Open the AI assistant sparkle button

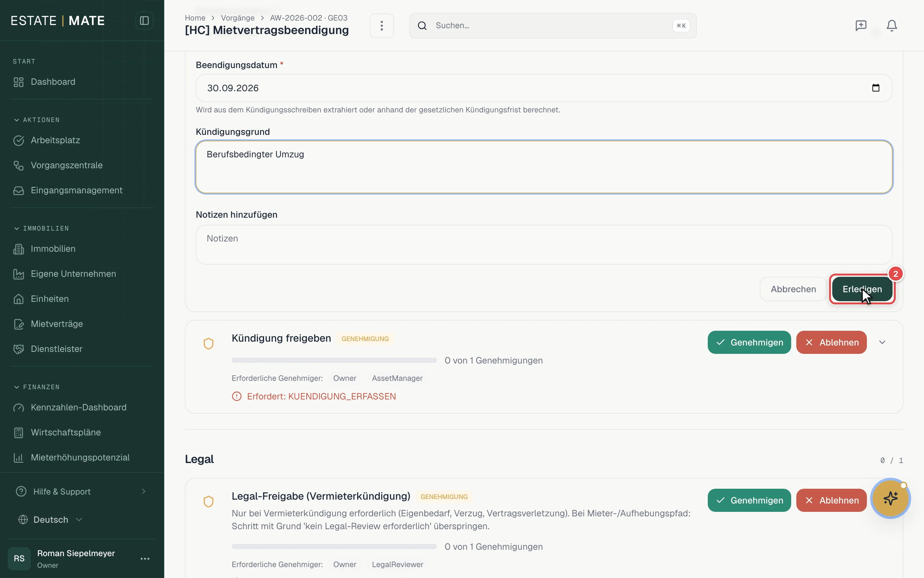[890, 498]
